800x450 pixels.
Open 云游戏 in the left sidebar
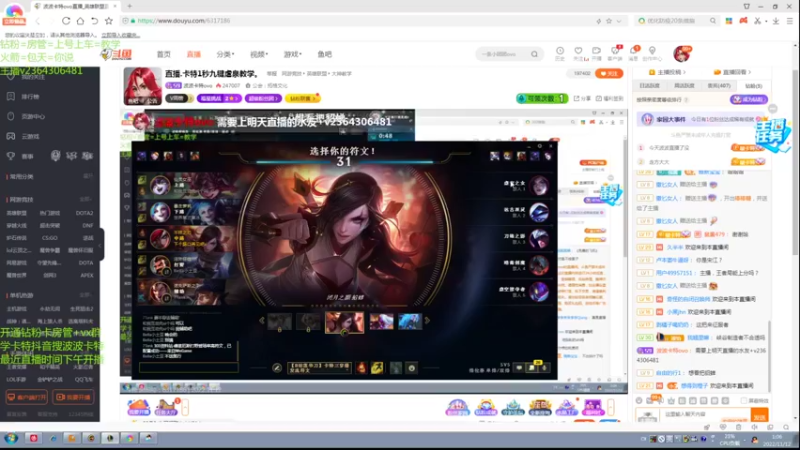(24, 136)
